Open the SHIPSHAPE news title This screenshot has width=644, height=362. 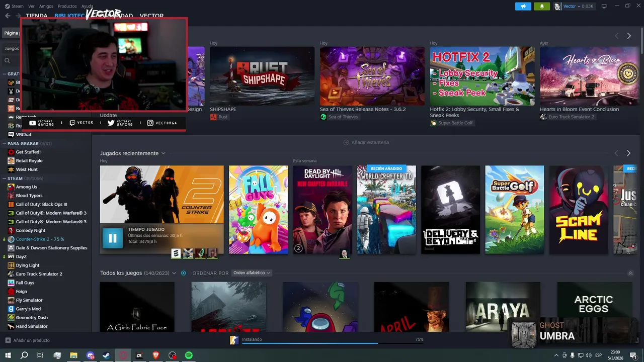click(x=223, y=109)
